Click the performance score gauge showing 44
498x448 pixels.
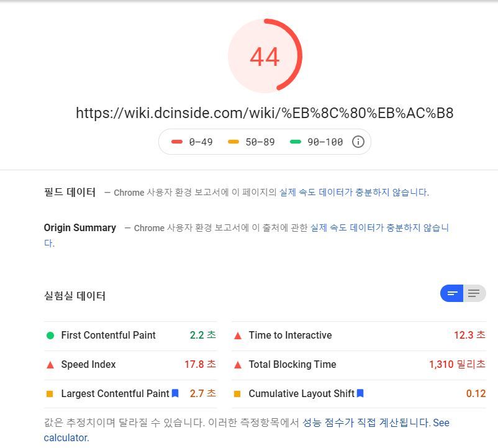[265, 57]
